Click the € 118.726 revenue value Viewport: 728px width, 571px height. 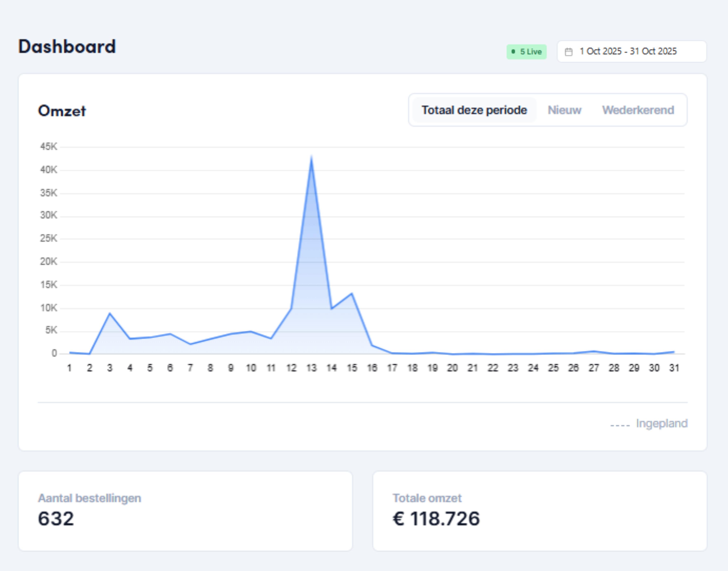(436, 518)
